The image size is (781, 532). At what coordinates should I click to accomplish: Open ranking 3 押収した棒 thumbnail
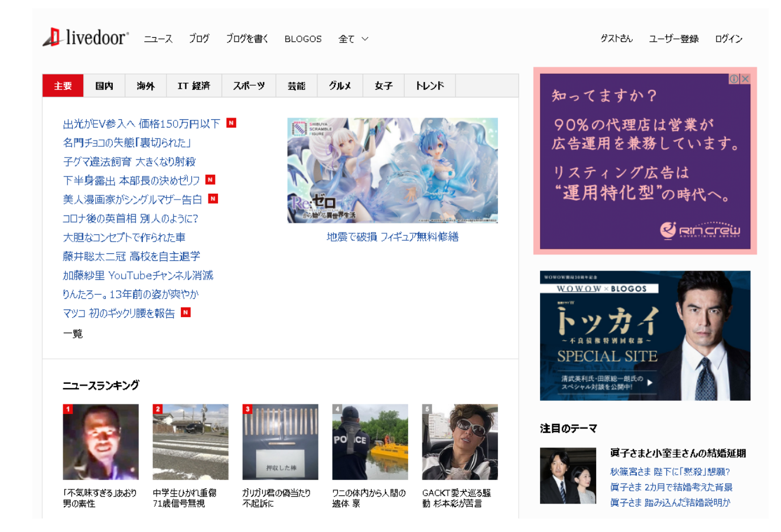tap(280, 442)
